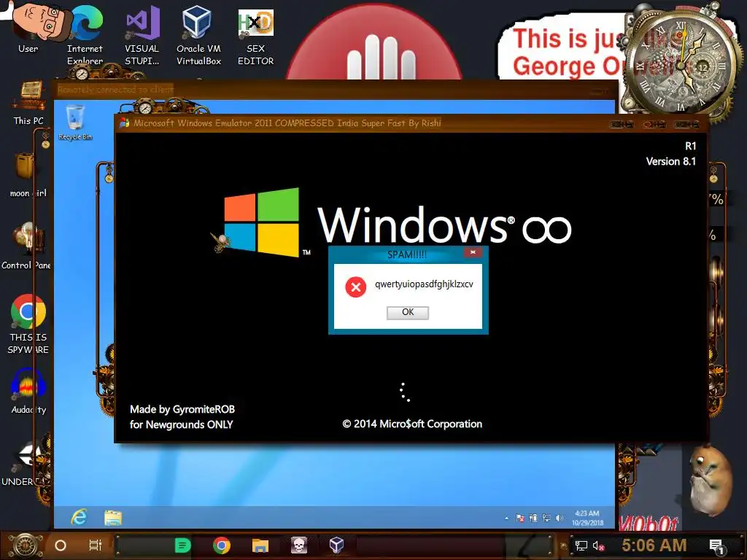Open the This PC desktop icon
Screen dimensions: 747x560
28,104
